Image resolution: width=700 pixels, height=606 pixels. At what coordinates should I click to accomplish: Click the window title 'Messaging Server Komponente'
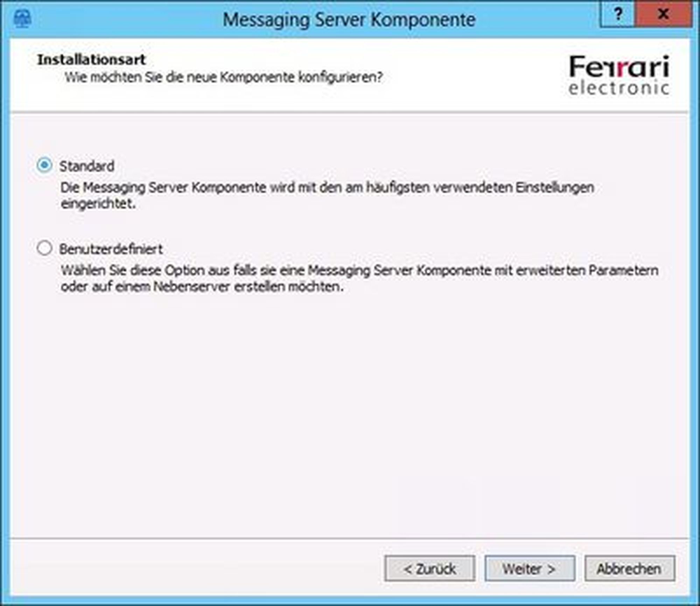(349, 20)
